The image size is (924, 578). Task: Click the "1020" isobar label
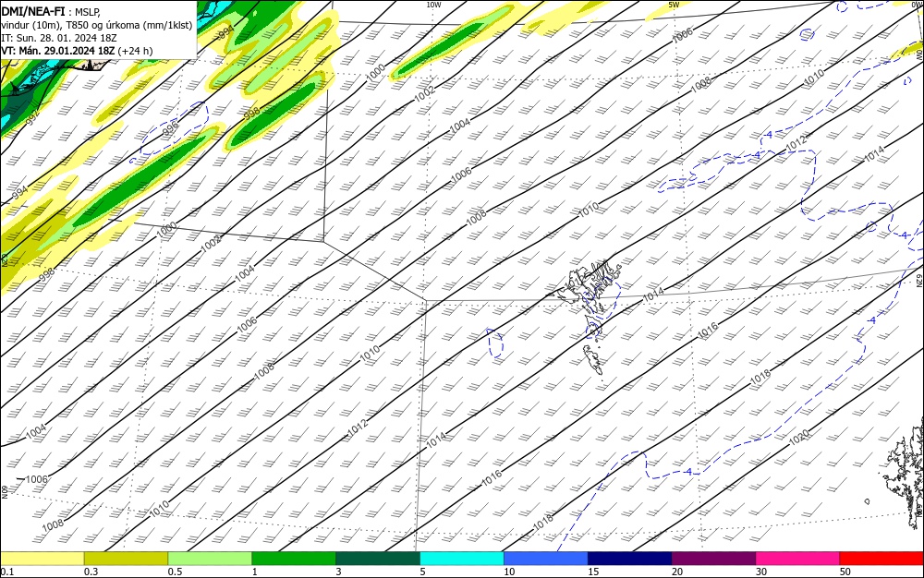pyautogui.click(x=799, y=438)
